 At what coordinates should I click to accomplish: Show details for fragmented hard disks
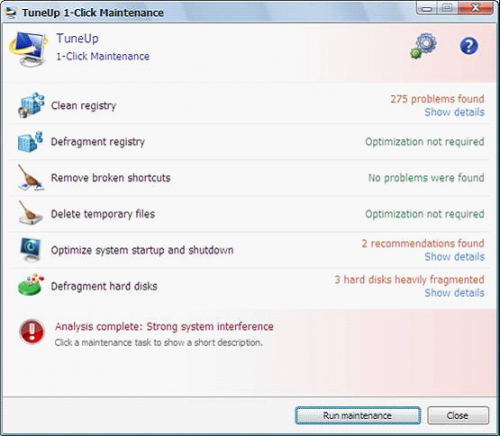[454, 293]
